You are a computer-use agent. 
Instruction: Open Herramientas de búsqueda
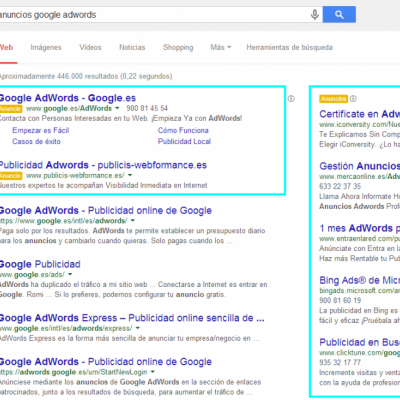pyautogui.click(x=289, y=47)
